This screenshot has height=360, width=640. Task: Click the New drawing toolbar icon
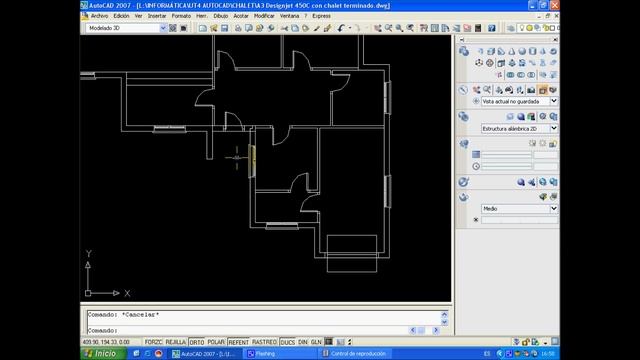click(202, 28)
